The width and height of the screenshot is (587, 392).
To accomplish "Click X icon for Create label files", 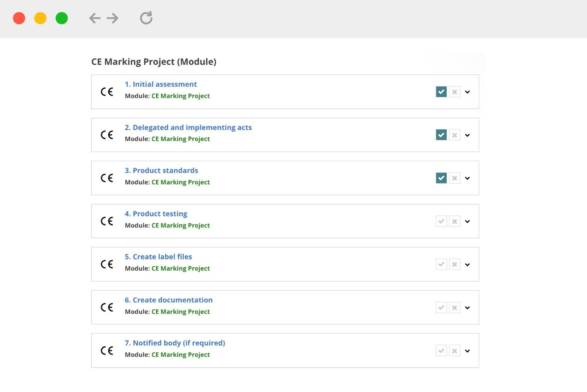I will point(454,265).
